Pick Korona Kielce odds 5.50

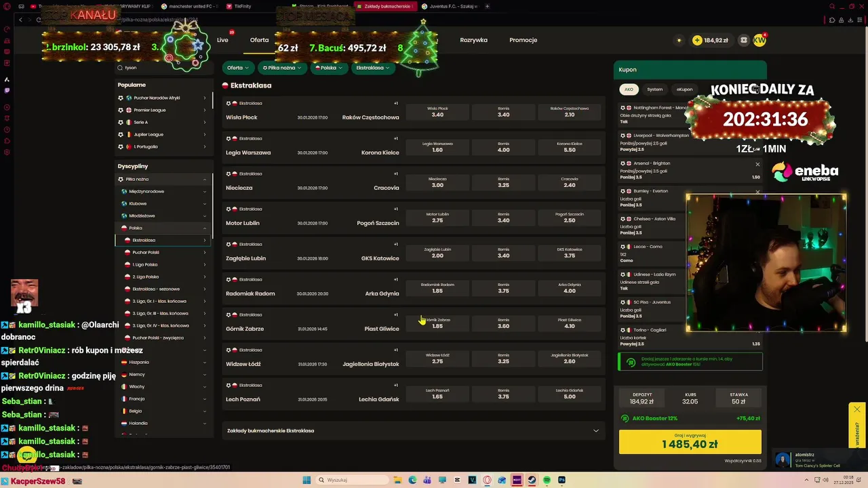click(570, 147)
